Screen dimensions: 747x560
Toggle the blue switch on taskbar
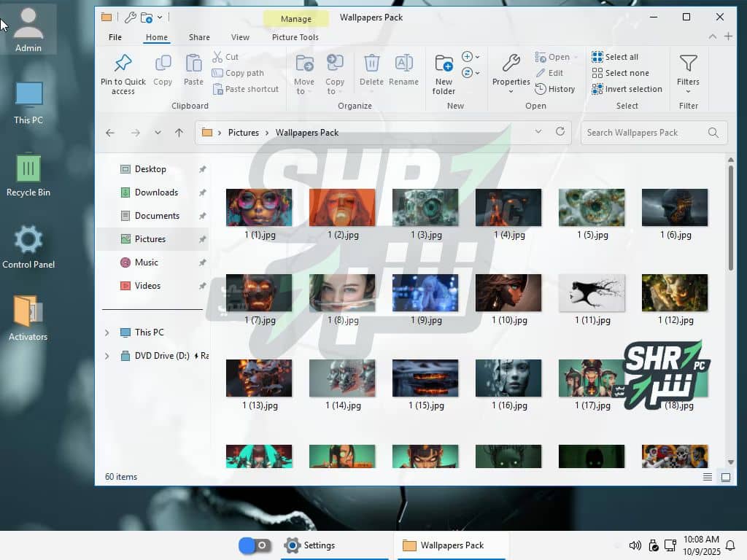tap(255, 545)
